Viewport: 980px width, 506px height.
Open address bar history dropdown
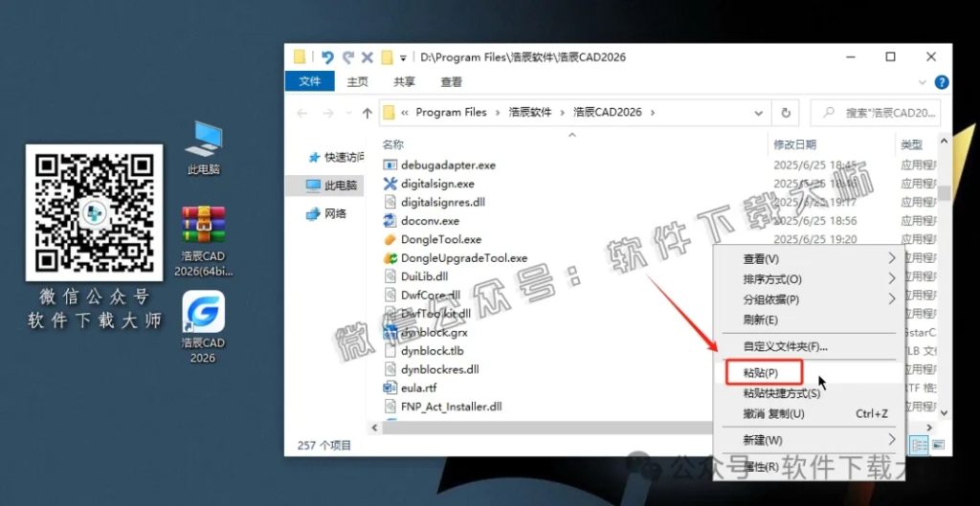[x=759, y=113]
